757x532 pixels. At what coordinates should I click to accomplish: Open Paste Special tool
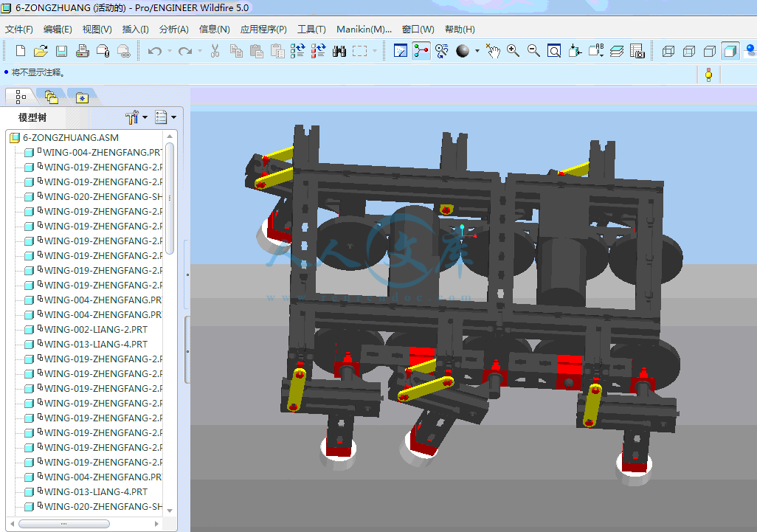point(277,51)
